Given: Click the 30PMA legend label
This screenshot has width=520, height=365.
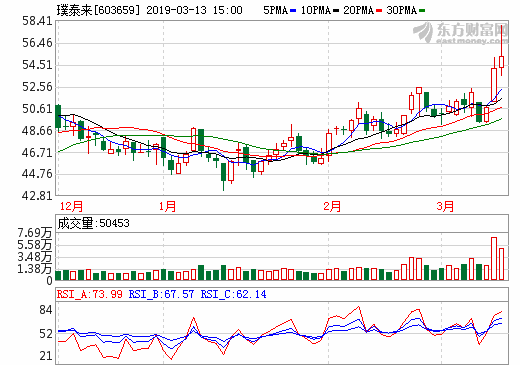Looking at the screenshot, I should [401, 10].
